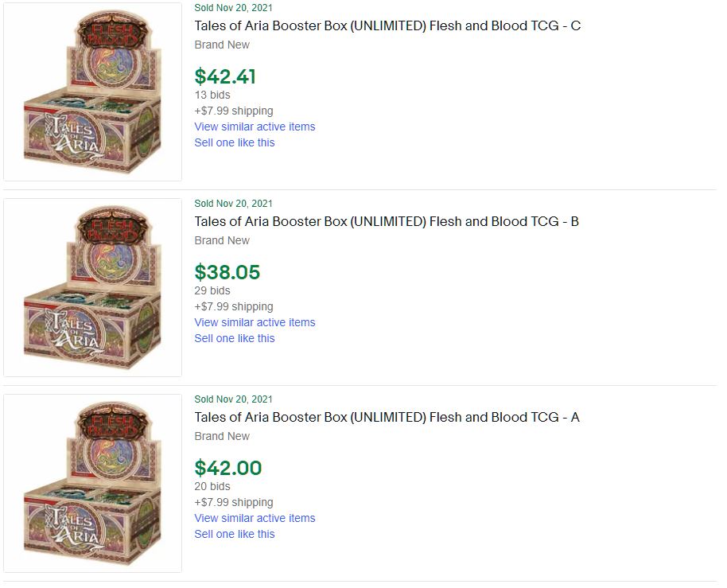The width and height of the screenshot is (727, 588).
Task: View similar active items for the $42.00 listing
Action: 255,518
